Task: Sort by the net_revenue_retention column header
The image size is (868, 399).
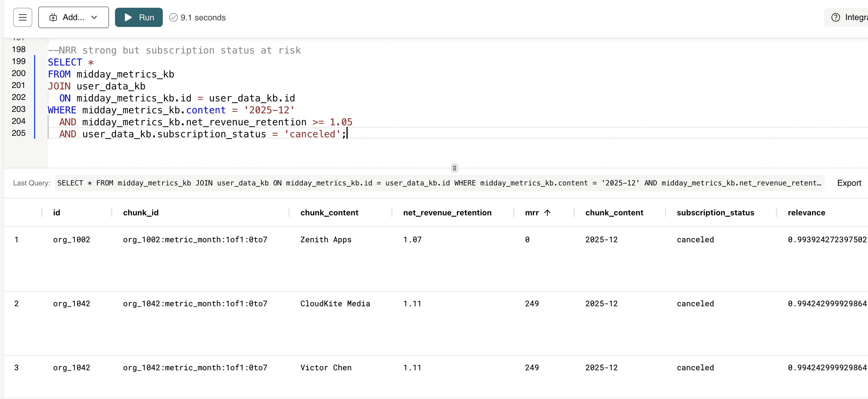Action: (447, 212)
